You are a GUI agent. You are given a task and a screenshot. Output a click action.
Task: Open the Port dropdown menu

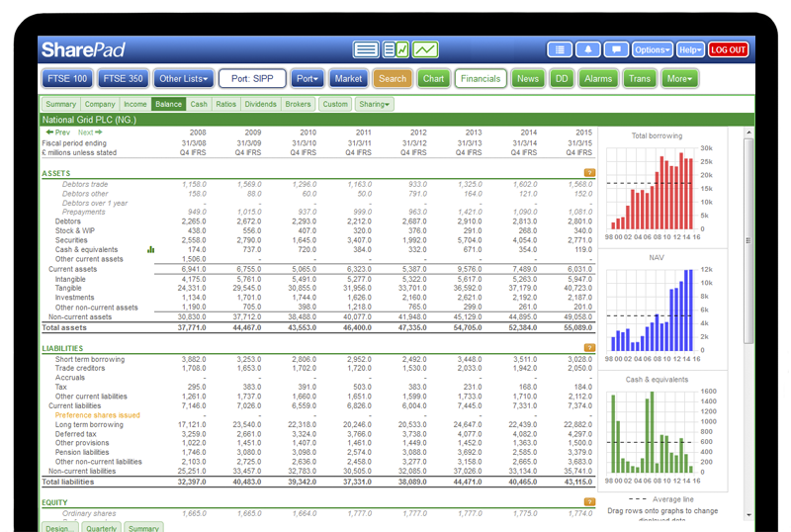pyautogui.click(x=308, y=78)
